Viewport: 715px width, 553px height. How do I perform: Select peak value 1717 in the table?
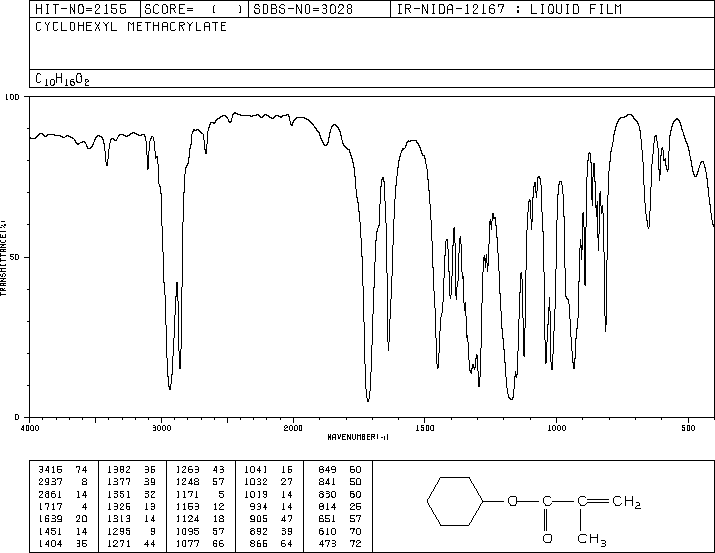coord(50,506)
